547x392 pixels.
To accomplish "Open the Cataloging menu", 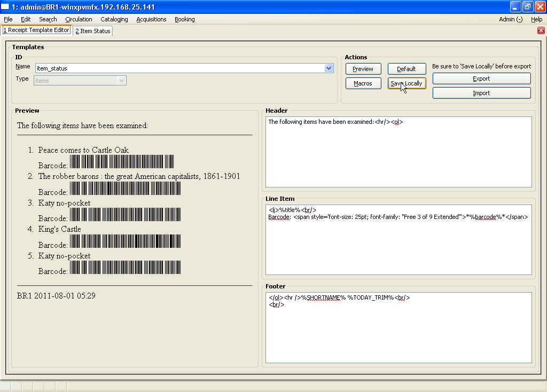I will pyautogui.click(x=114, y=19).
